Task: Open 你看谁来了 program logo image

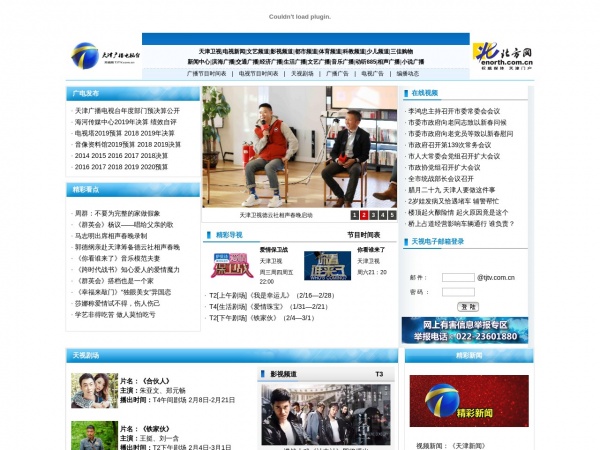Action: tap(327, 266)
